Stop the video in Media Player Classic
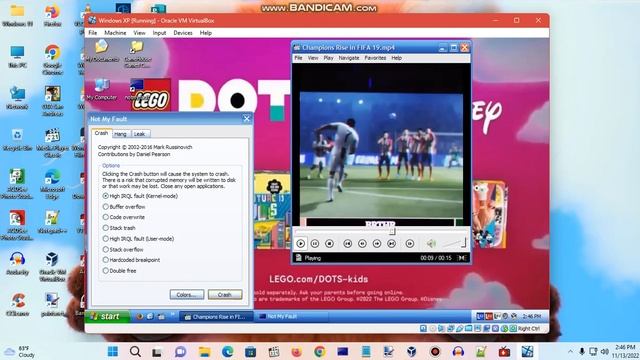640x360 pixels. [329, 244]
